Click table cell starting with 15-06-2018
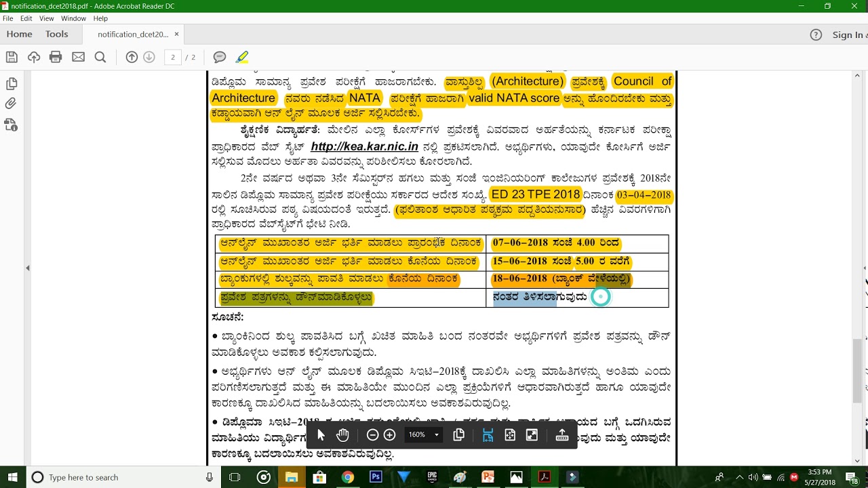 click(x=577, y=261)
